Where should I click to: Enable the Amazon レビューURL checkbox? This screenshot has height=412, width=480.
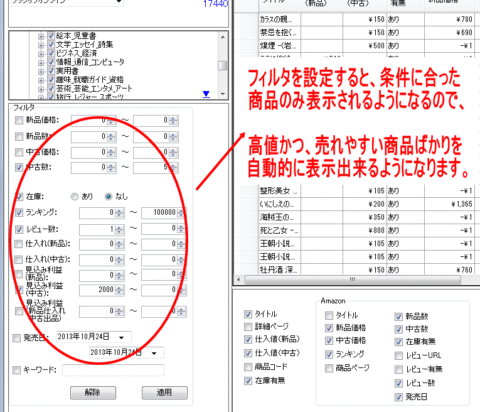click(x=398, y=356)
